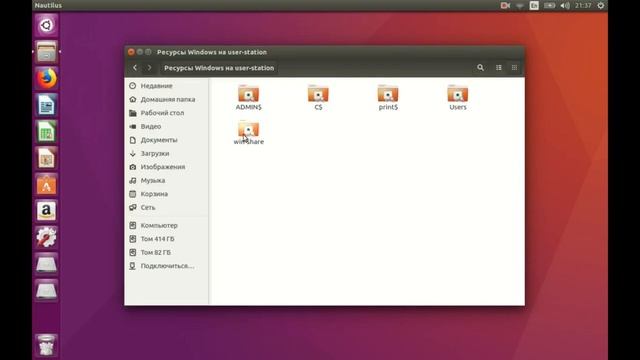Open the Trash in the launcher
Viewport: 640px width, 360px height.
pos(46,345)
